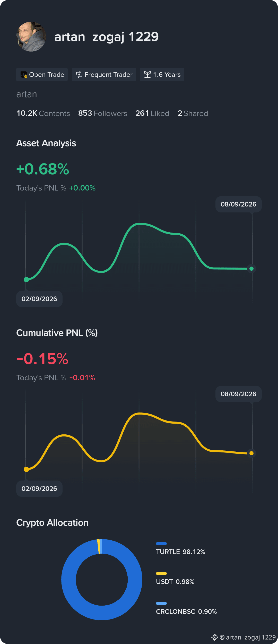The image size is (278, 644).
Task: Click the Frequent Trader arrows icon
Action: coord(79,75)
